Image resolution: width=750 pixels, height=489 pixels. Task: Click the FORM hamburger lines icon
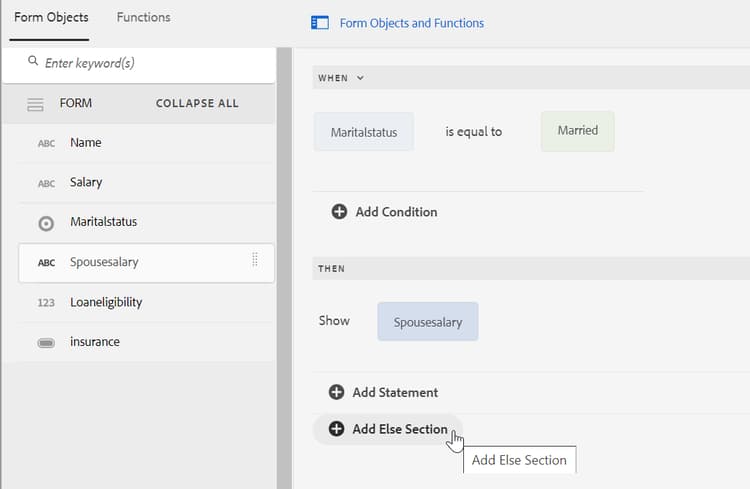[x=35, y=104]
